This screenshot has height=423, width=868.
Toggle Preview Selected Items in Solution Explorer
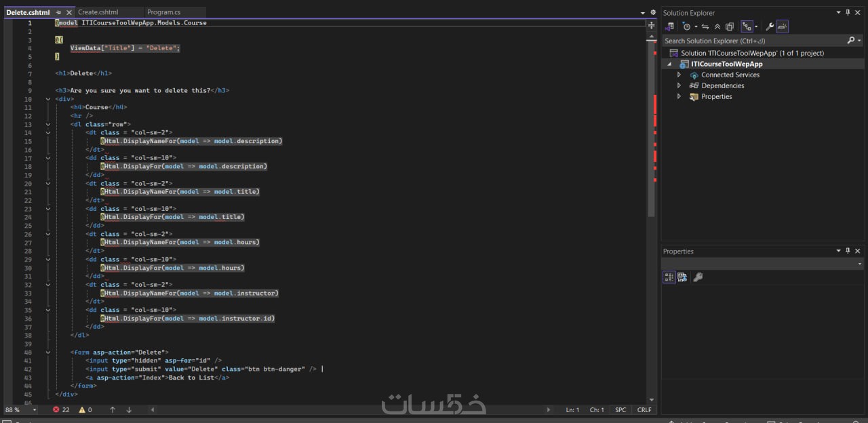pyautogui.click(x=782, y=26)
